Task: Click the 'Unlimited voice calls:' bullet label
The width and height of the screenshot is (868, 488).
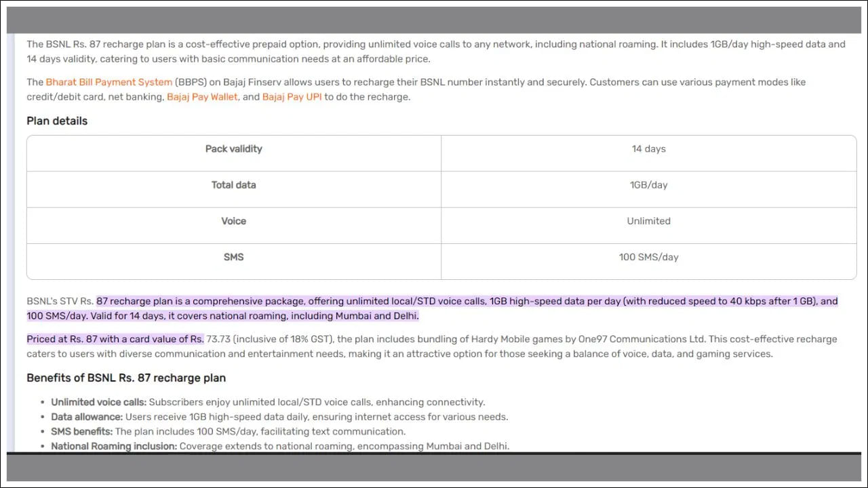Action: click(x=99, y=402)
